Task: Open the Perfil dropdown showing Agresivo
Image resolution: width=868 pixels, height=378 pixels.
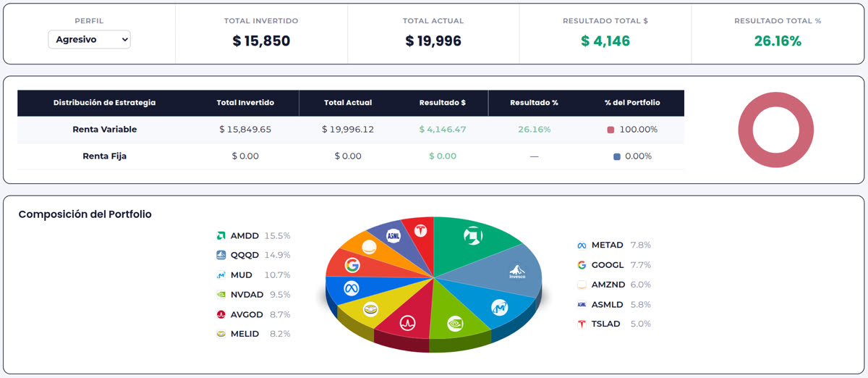Action: tap(89, 39)
